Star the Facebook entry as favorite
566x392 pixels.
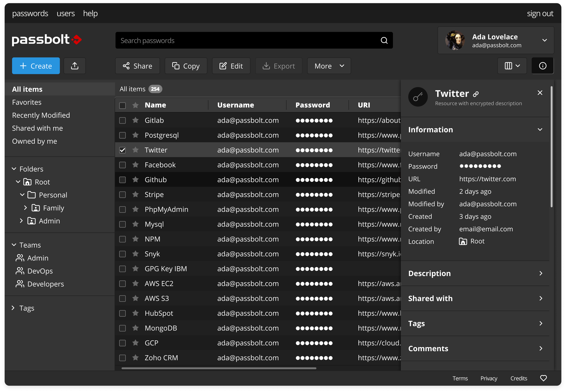click(x=135, y=165)
